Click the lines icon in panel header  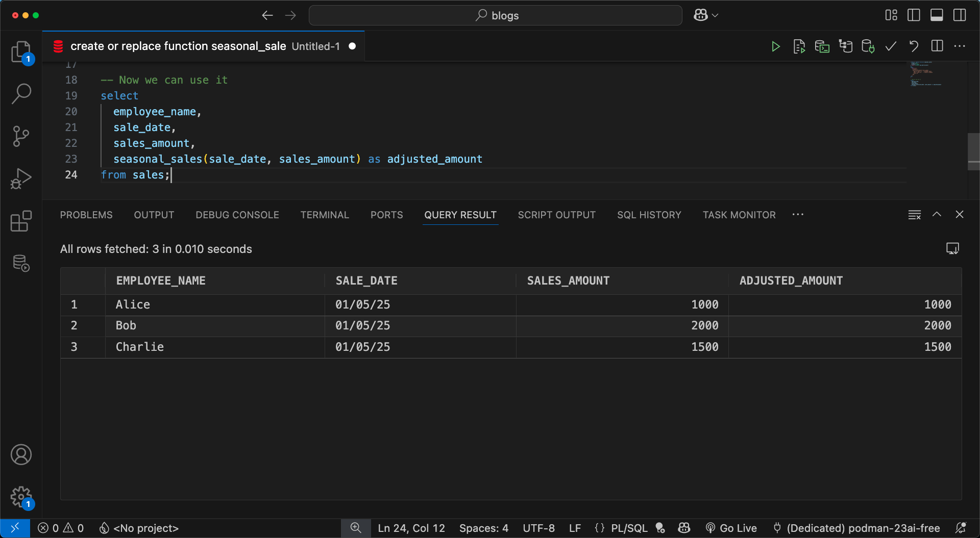pyautogui.click(x=915, y=215)
